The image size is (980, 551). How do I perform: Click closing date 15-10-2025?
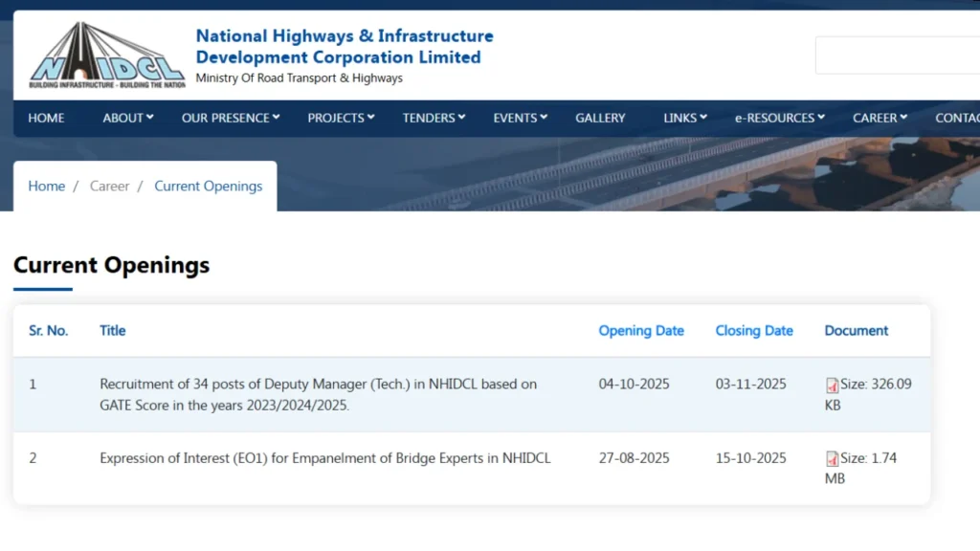[750, 458]
